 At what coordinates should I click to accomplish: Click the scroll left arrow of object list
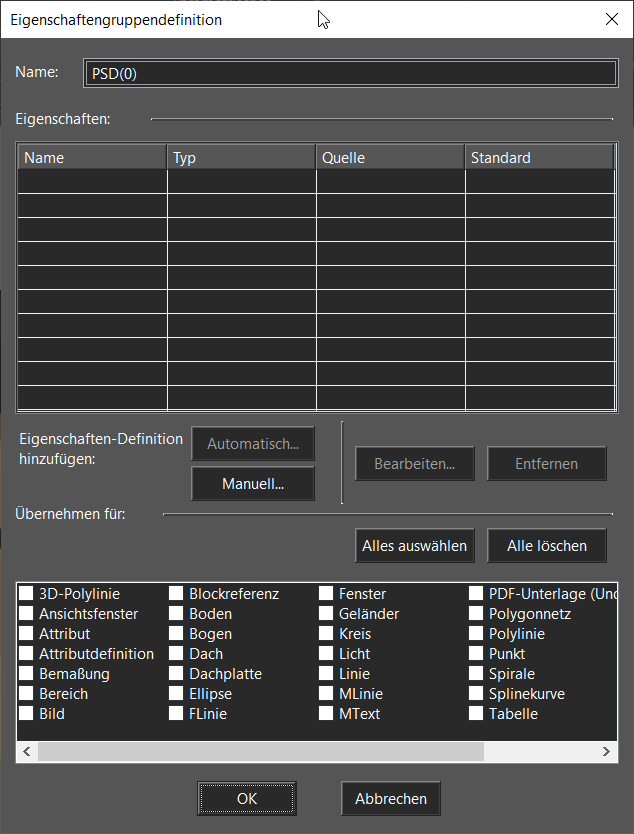click(x=27, y=751)
